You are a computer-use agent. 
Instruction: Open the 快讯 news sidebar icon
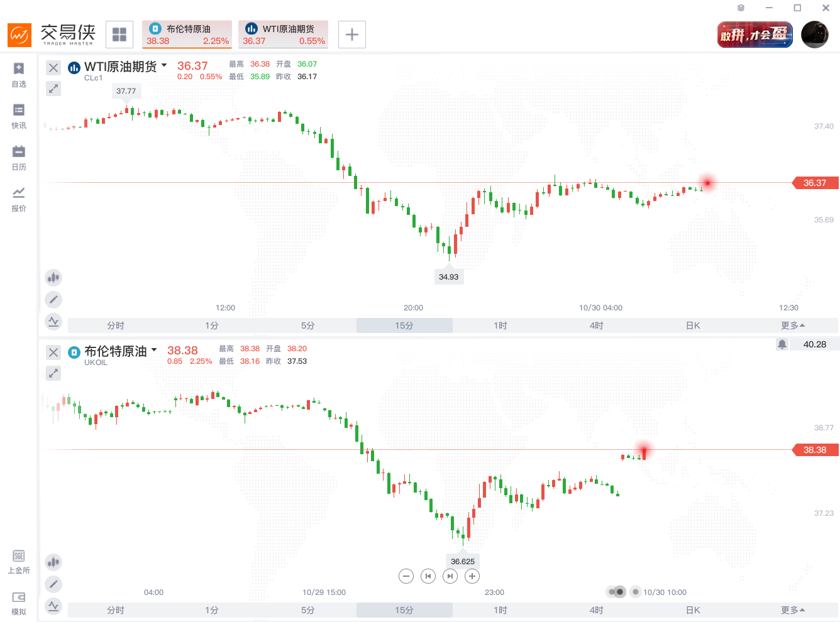coord(19,116)
